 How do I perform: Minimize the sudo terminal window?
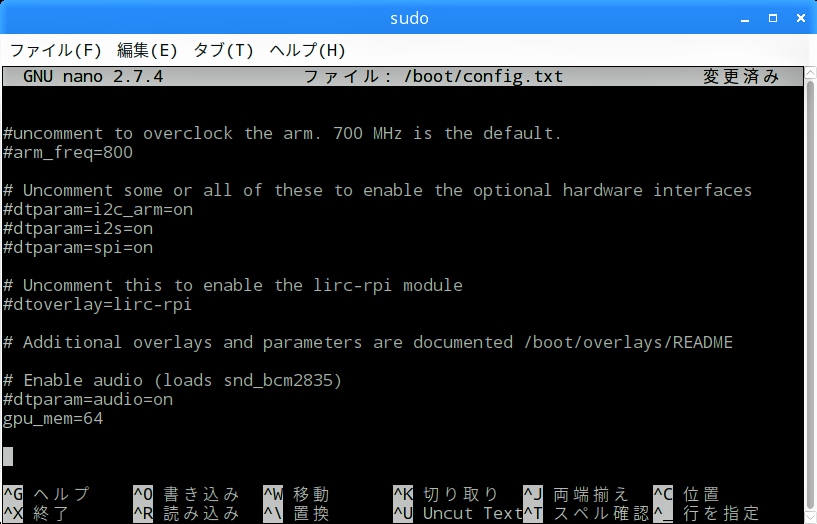point(745,19)
